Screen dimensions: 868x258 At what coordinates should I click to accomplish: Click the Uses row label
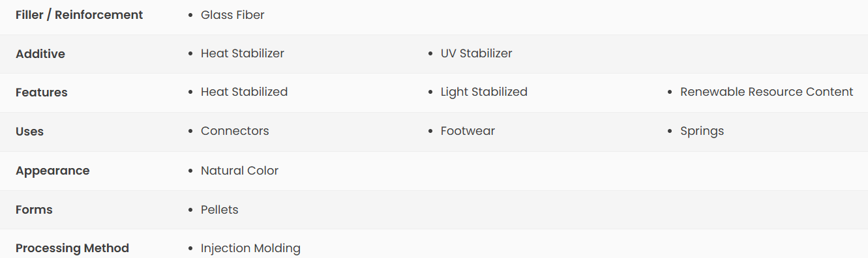tap(30, 132)
